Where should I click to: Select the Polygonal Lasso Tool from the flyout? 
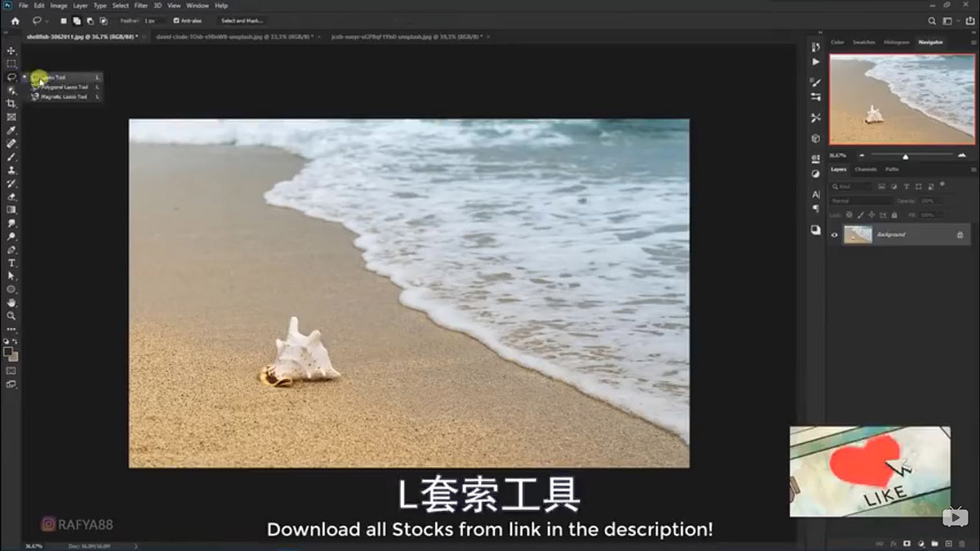coord(61,87)
